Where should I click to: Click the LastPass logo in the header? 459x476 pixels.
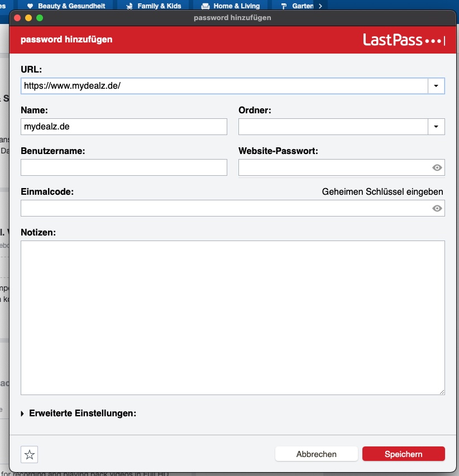pos(404,40)
